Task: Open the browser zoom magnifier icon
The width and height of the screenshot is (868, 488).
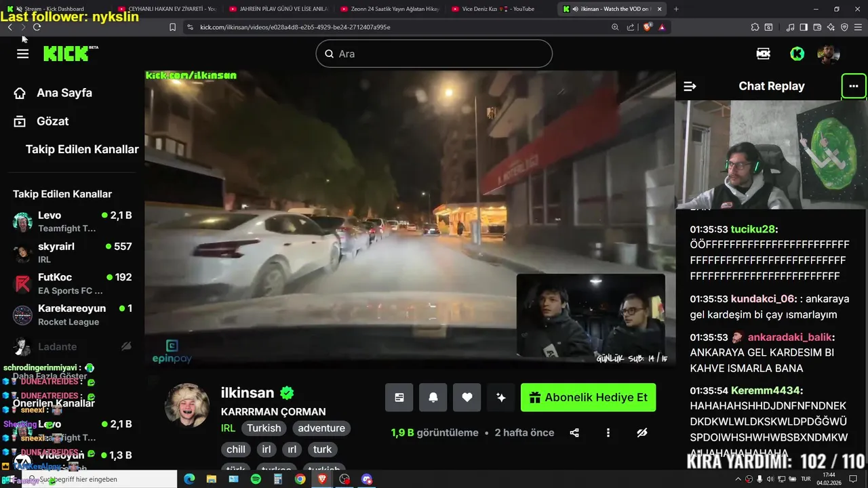Action: (615, 27)
